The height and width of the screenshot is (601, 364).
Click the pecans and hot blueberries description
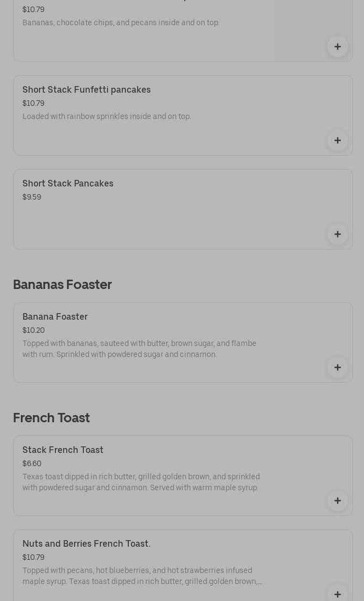coord(142,576)
